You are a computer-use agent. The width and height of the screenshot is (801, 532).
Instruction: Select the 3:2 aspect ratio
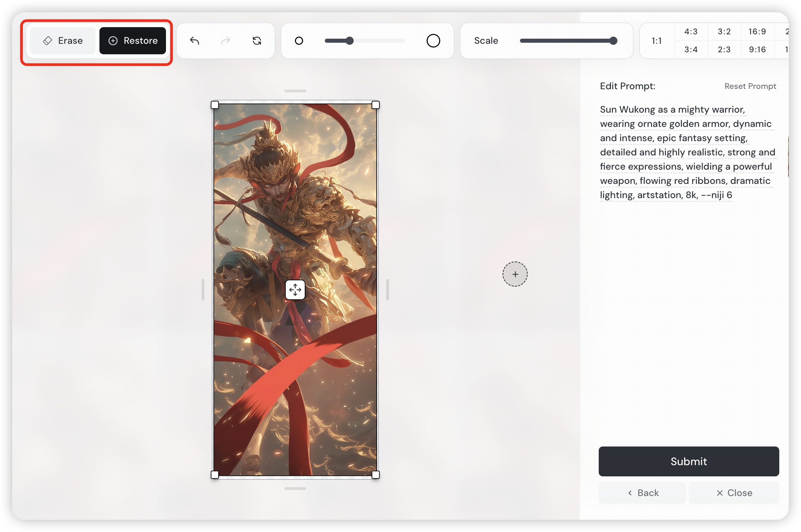(724, 32)
